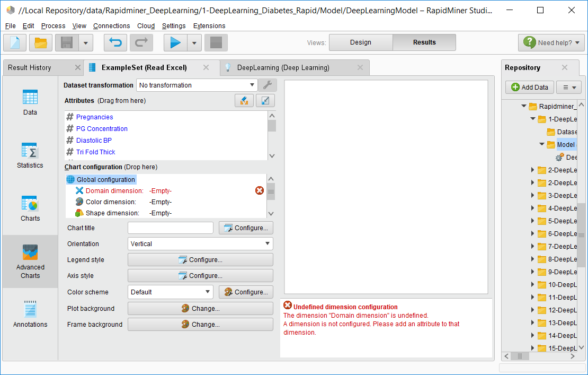This screenshot has height=375, width=588.
Task: Switch to the Results view
Action: pos(424,42)
